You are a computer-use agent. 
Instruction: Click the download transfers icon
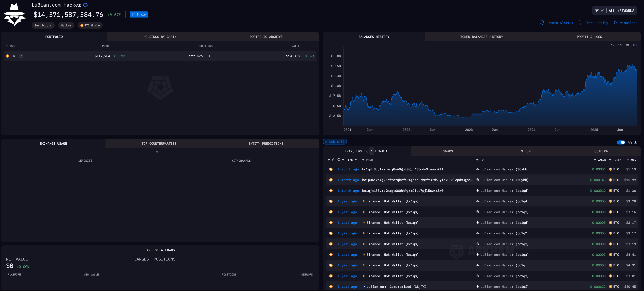(635, 142)
